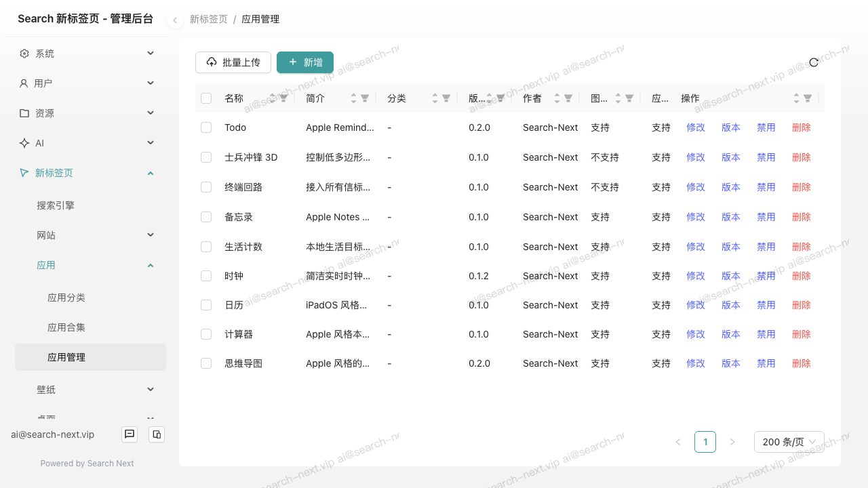
Task: Check the 生活计数 row checkbox
Action: pyautogui.click(x=206, y=247)
